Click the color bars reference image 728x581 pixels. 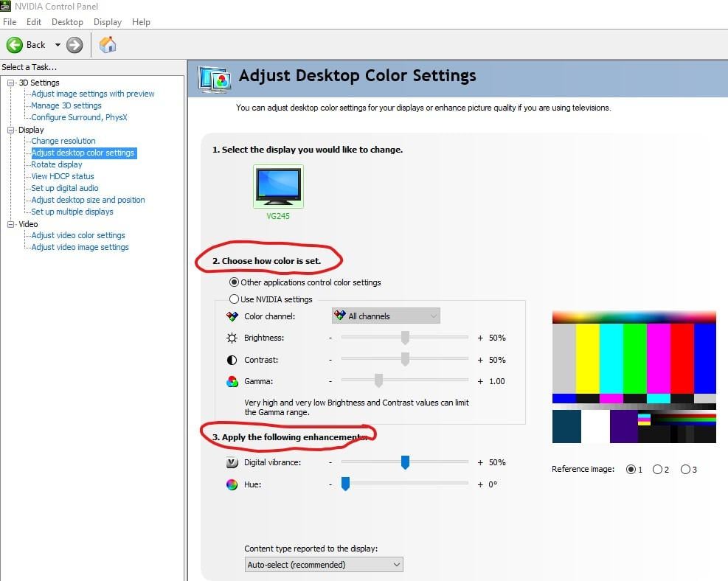(x=634, y=377)
